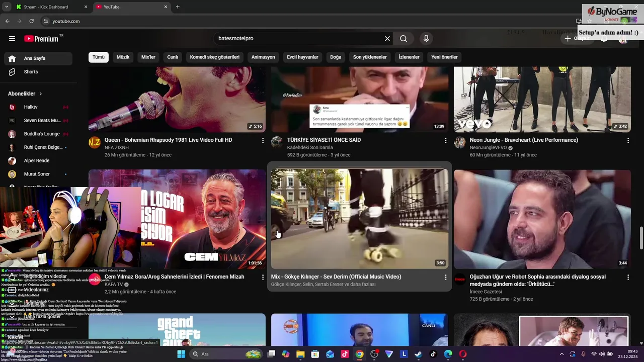This screenshot has width=644, height=362.
Task: Select the Doğa filter chip
Action: click(336, 57)
